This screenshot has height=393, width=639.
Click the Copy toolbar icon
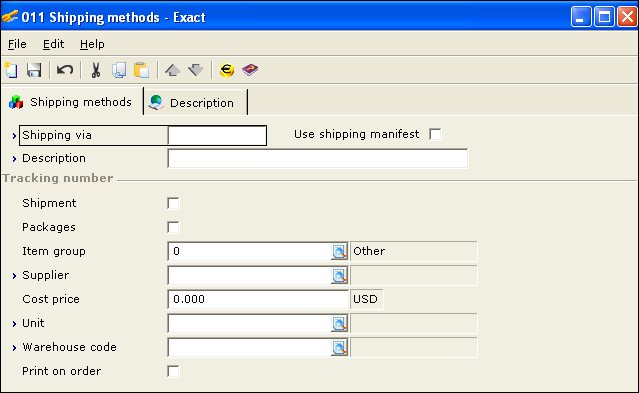[119, 70]
